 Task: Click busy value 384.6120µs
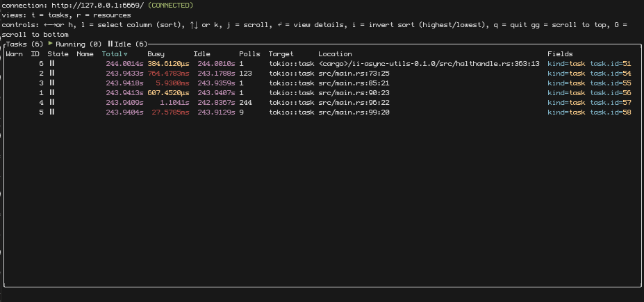(168, 64)
